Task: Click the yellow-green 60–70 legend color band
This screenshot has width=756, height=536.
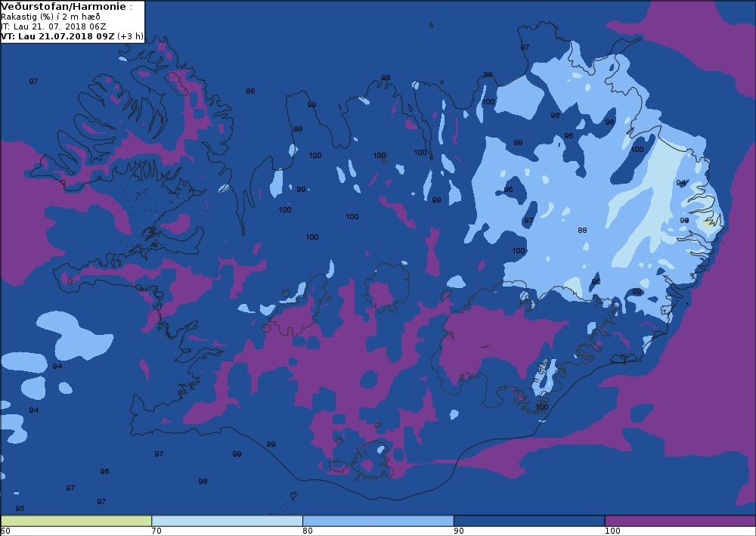Action: click(76, 521)
